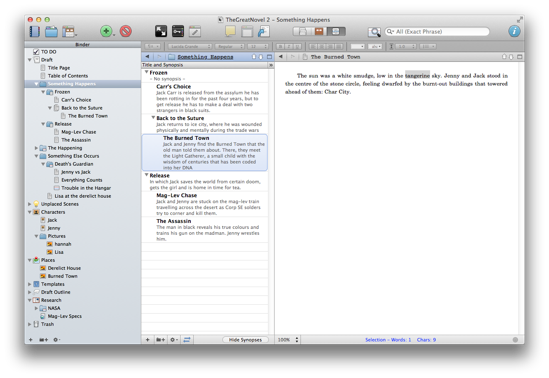The height and width of the screenshot is (378, 549).
Task: Add folder in outliner footer
Action: pos(160,340)
